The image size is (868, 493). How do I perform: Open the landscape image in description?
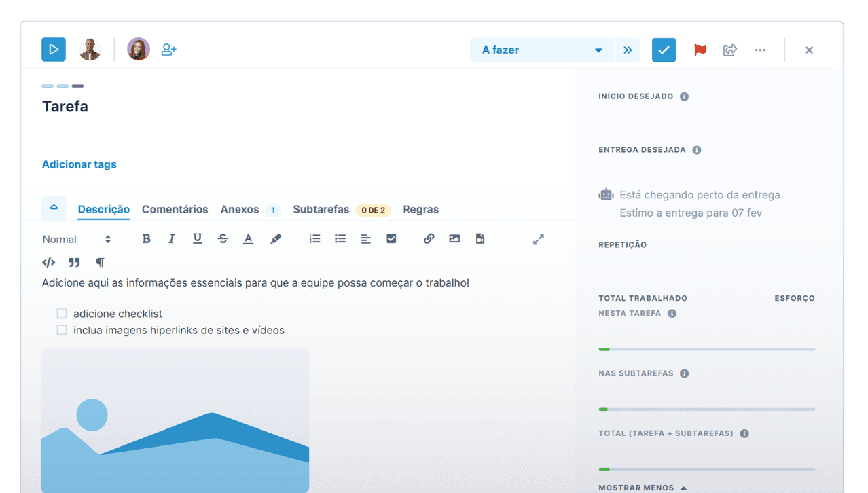click(175, 420)
